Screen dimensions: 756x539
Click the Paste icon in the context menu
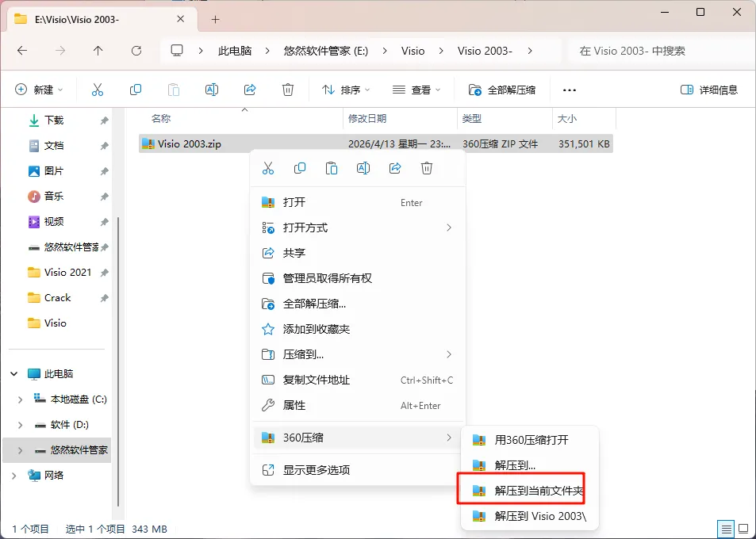(x=332, y=168)
